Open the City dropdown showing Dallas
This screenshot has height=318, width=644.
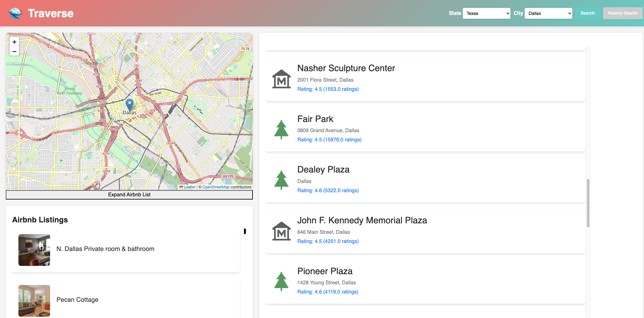(x=548, y=13)
